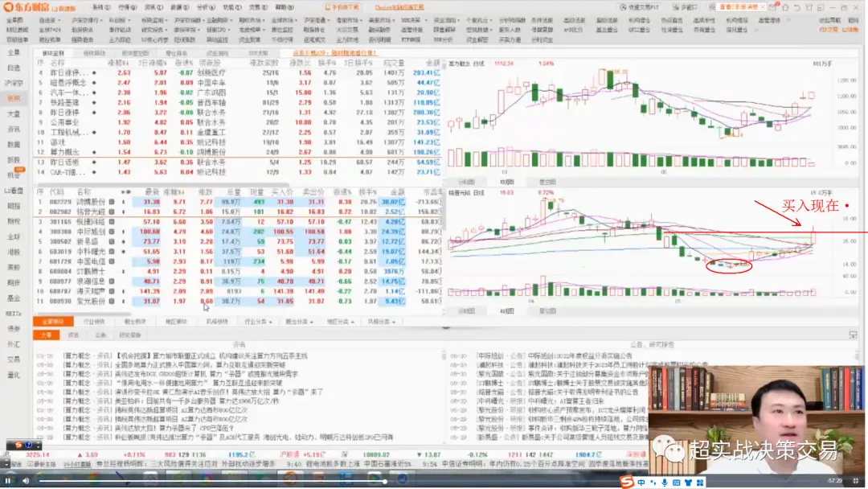Toggle IME 中 Chinese/English mode

(x=641, y=483)
